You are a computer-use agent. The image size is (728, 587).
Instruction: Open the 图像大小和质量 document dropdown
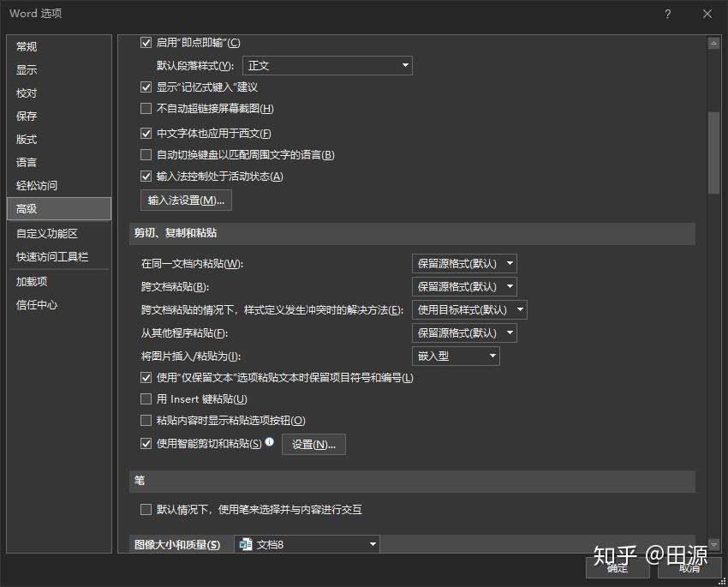pos(307,544)
